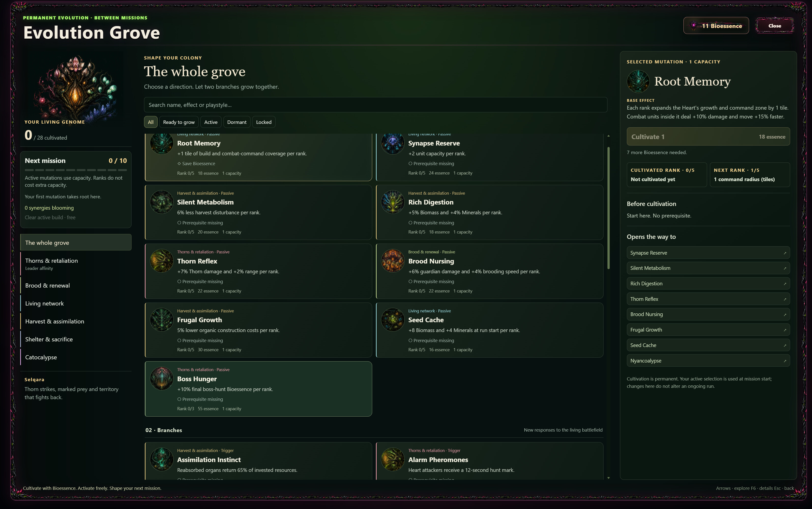Enable the Dormant filter chip

coord(237,122)
